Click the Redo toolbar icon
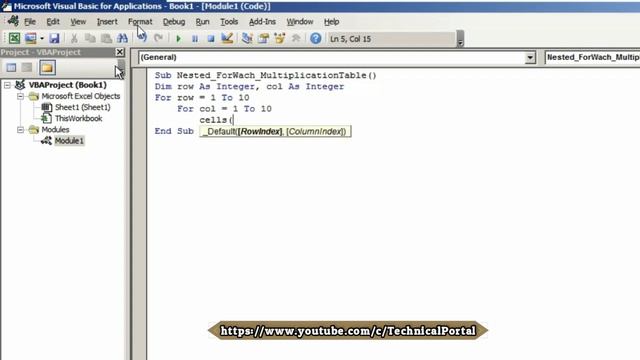The width and height of the screenshot is (640, 360). click(x=158, y=38)
